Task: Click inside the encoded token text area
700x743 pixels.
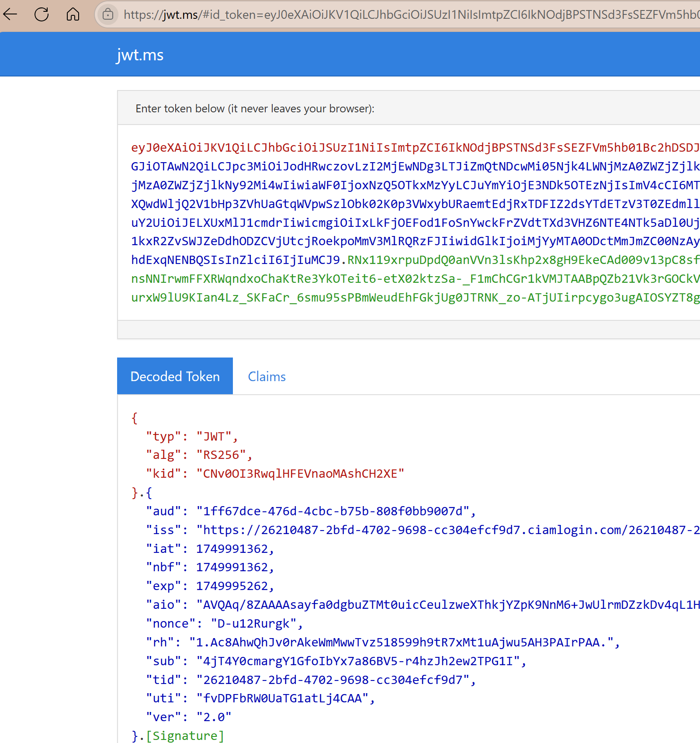Action: click(409, 222)
